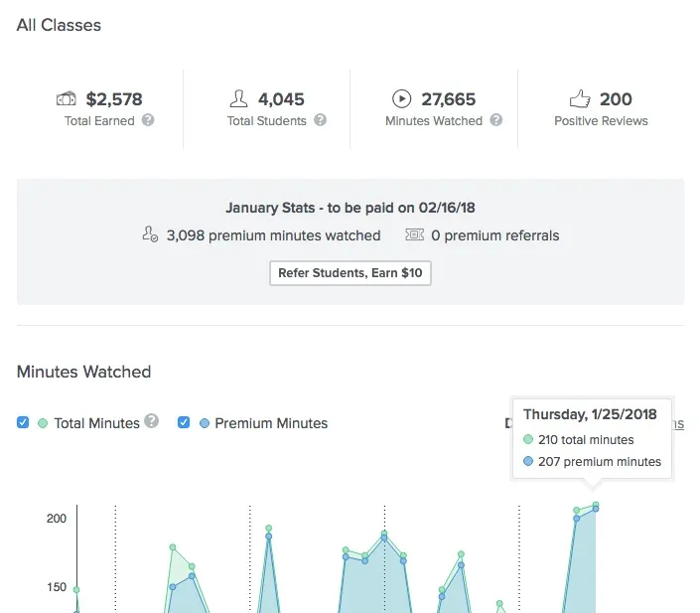
Task: Click the All Classes heading
Action: pos(59,25)
